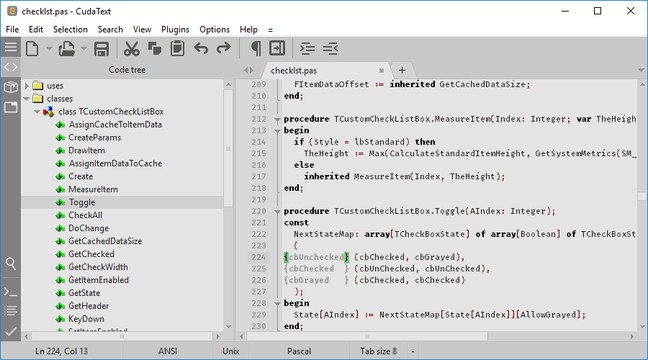
Task: Select AssignCacheToItemData in code tree
Action: click(115, 124)
